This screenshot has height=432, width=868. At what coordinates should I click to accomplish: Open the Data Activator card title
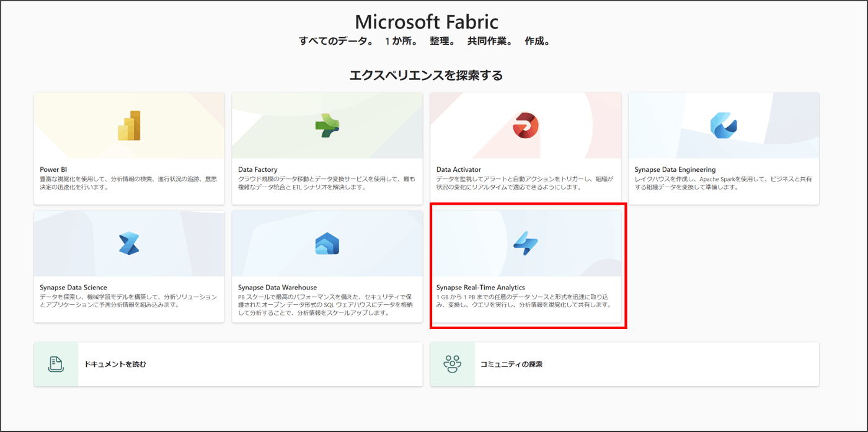pos(459,169)
